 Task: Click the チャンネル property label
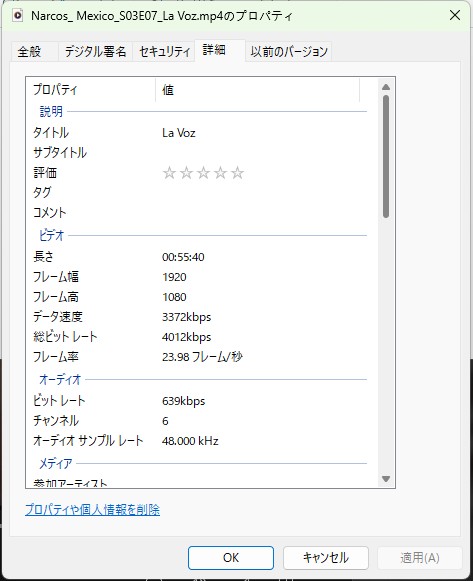(x=56, y=421)
